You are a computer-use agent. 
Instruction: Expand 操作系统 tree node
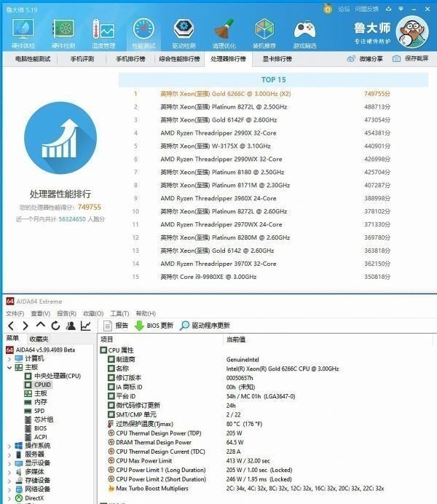click(x=9, y=446)
